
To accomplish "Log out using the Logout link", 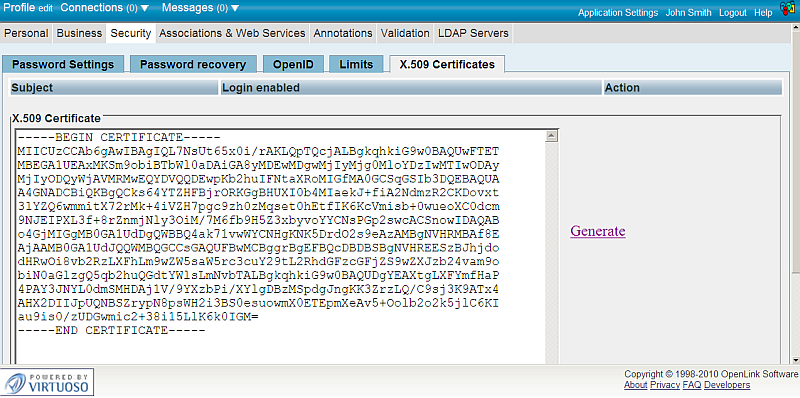I will pyautogui.click(x=733, y=13).
